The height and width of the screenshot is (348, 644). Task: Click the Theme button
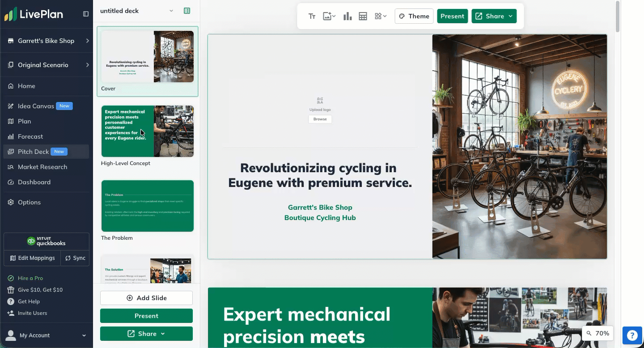pos(414,16)
